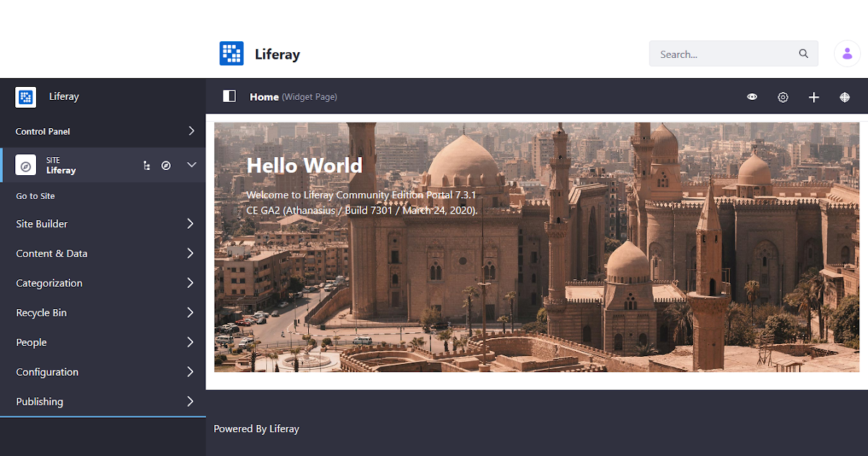Select the Publishing menu entry
The height and width of the screenshot is (456, 868).
click(39, 401)
